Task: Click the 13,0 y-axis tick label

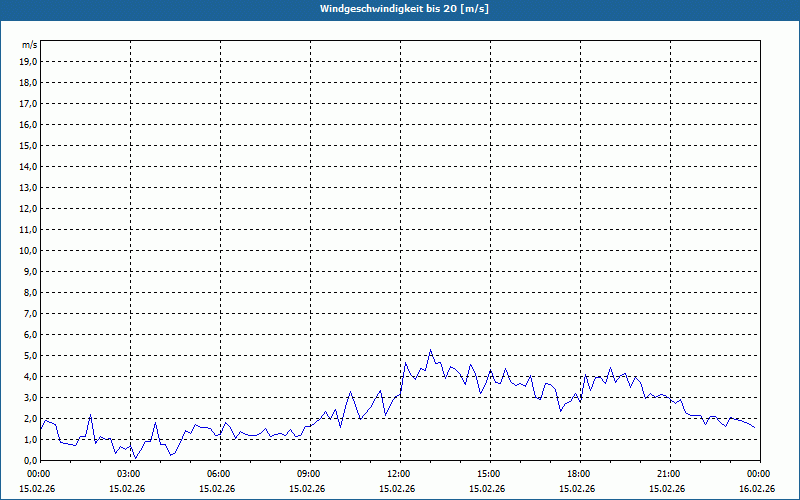Action: point(29,187)
